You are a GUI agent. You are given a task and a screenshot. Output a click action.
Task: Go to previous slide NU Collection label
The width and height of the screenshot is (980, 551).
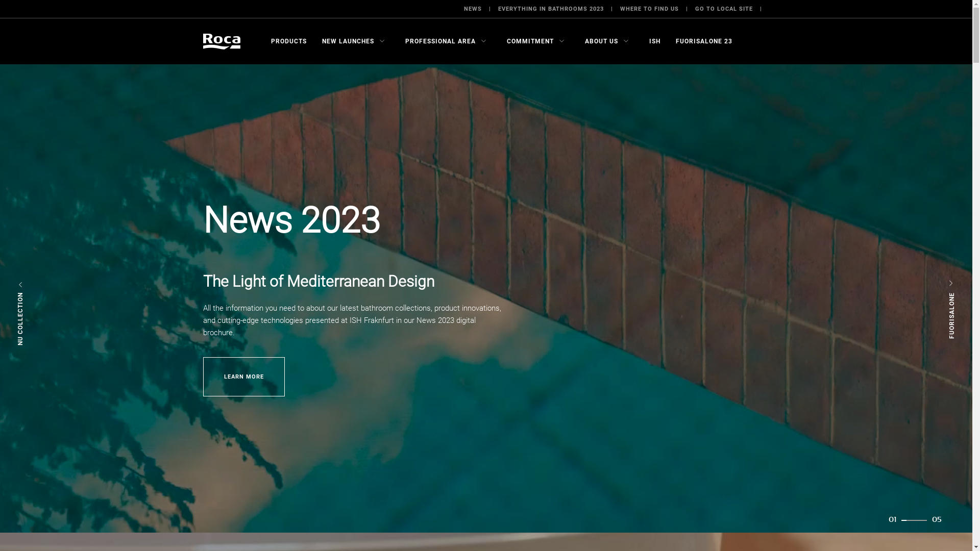(20, 319)
